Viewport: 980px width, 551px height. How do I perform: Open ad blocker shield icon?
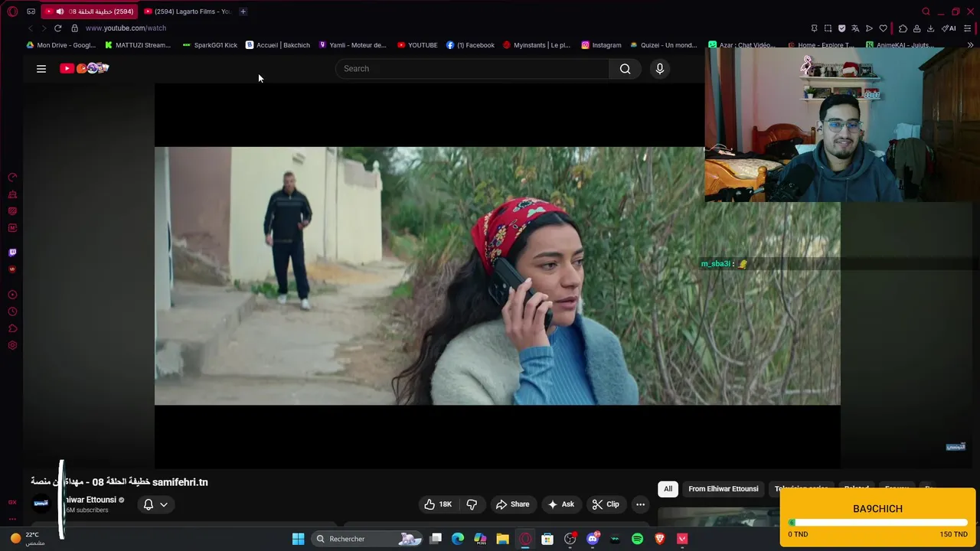point(841,28)
